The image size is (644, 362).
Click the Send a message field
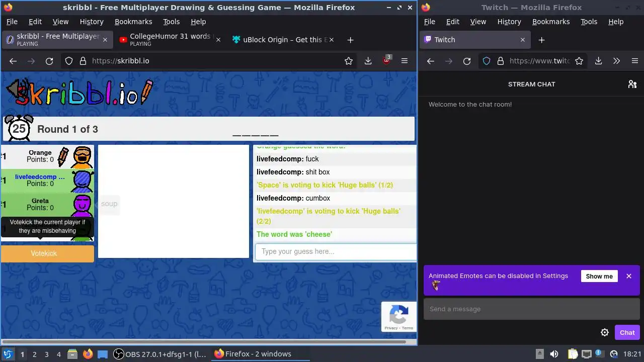tap(531, 309)
